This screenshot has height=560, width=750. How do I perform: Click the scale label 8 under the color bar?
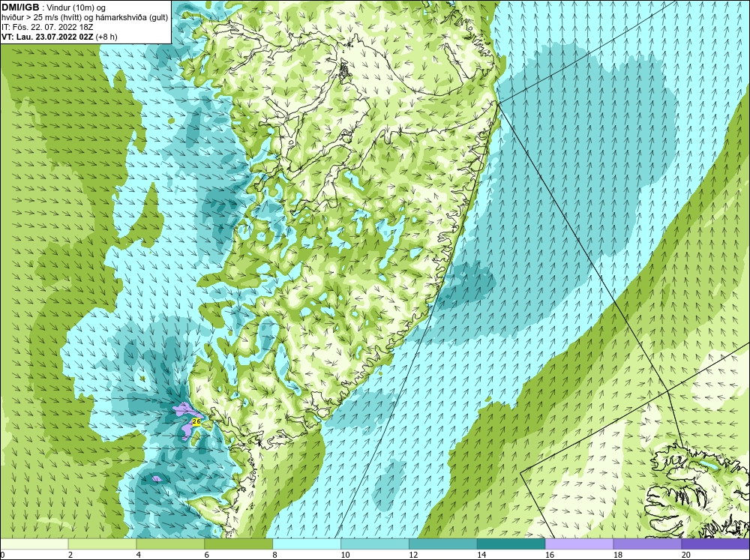(275, 555)
